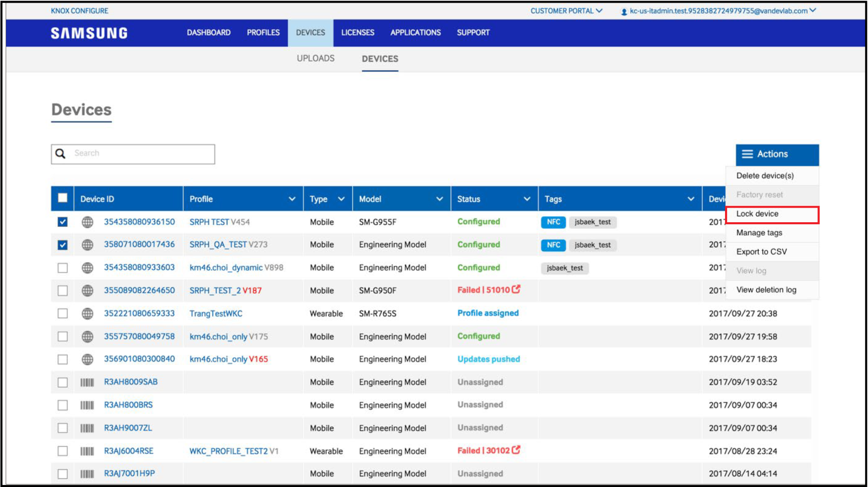Check the checkbox for device 356901080300840
Screen dimensions: 868x487
pos(63,360)
